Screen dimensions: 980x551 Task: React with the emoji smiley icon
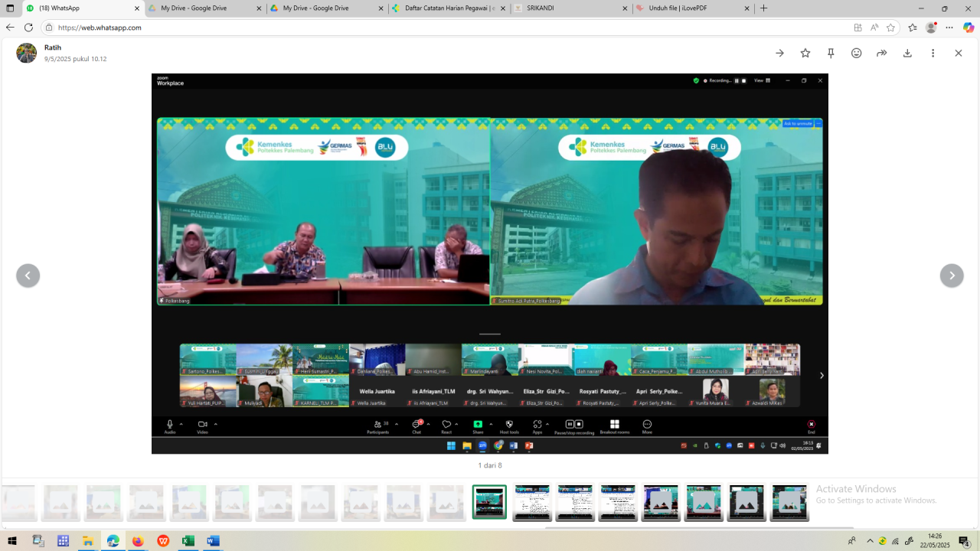(857, 53)
